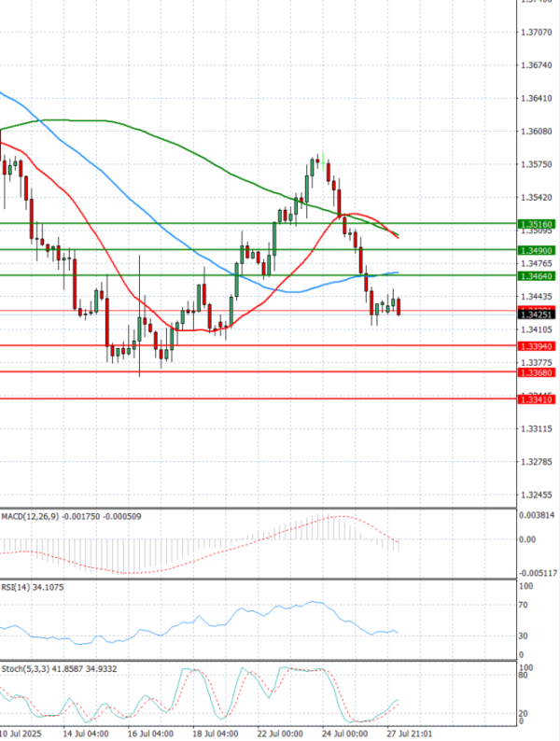Click the 1.34900 green level label
The height and width of the screenshot is (741, 560).
point(537,250)
